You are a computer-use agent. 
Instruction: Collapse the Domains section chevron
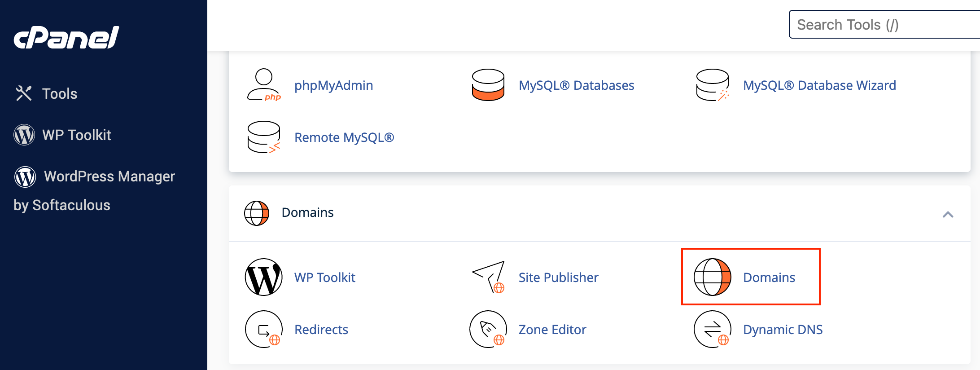[x=948, y=214]
